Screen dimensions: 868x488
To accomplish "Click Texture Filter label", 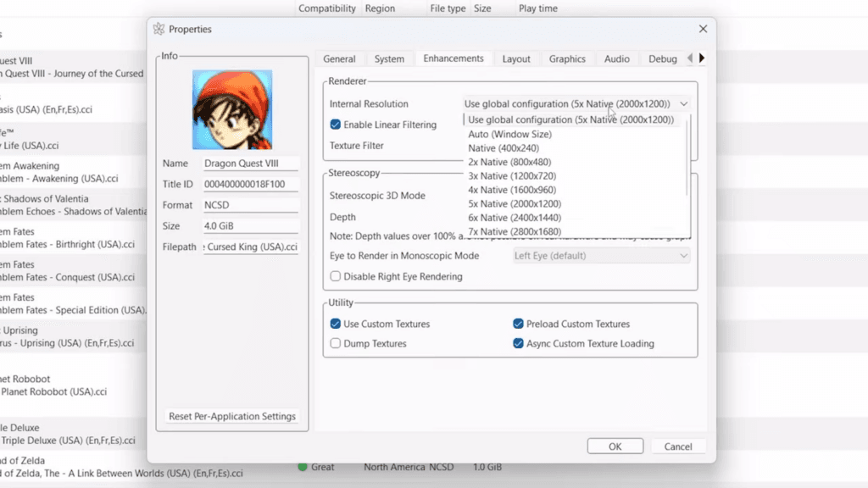I will (x=357, y=146).
